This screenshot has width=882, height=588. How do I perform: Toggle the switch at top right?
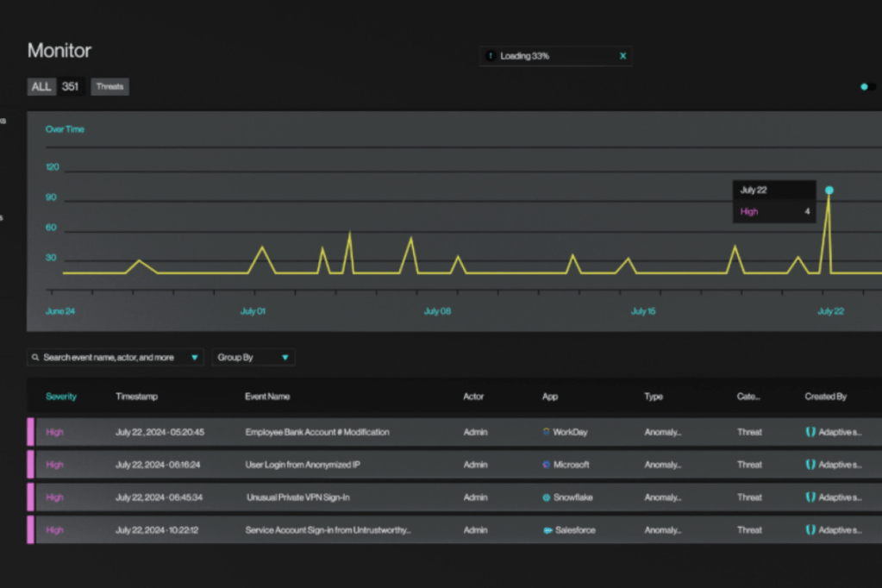point(867,87)
